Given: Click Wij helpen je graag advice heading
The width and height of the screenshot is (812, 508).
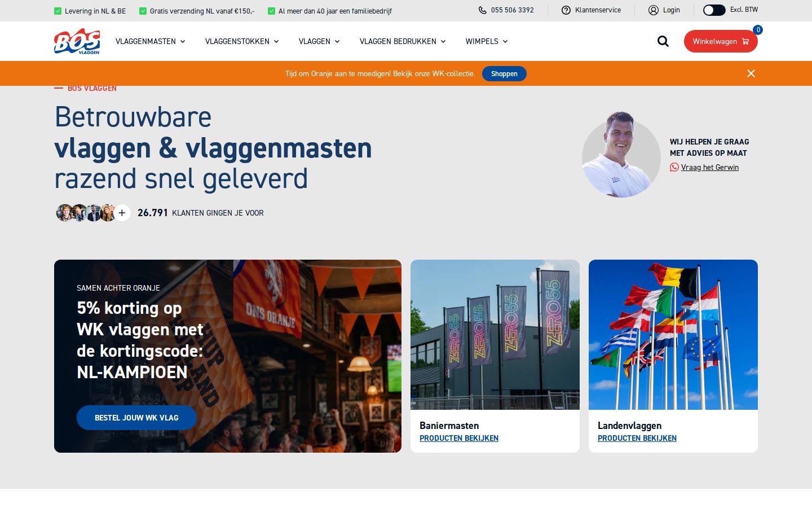Looking at the screenshot, I should (x=709, y=147).
